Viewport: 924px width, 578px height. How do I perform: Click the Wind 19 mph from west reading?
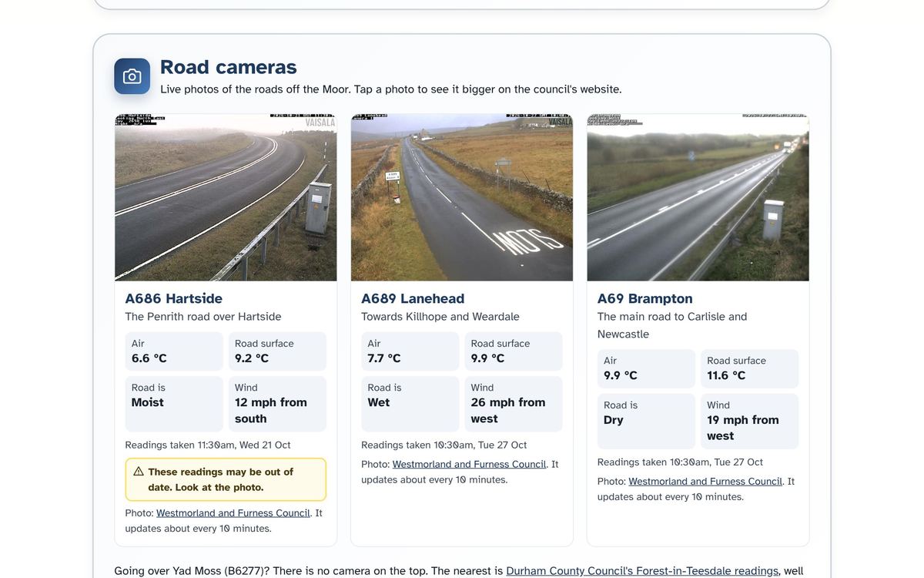pyautogui.click(x=749, y=421)
